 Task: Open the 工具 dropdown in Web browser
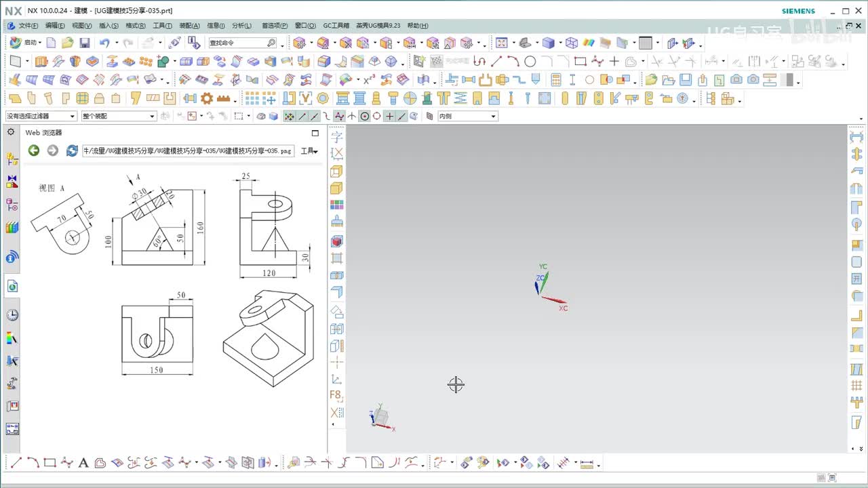(309, 151)
